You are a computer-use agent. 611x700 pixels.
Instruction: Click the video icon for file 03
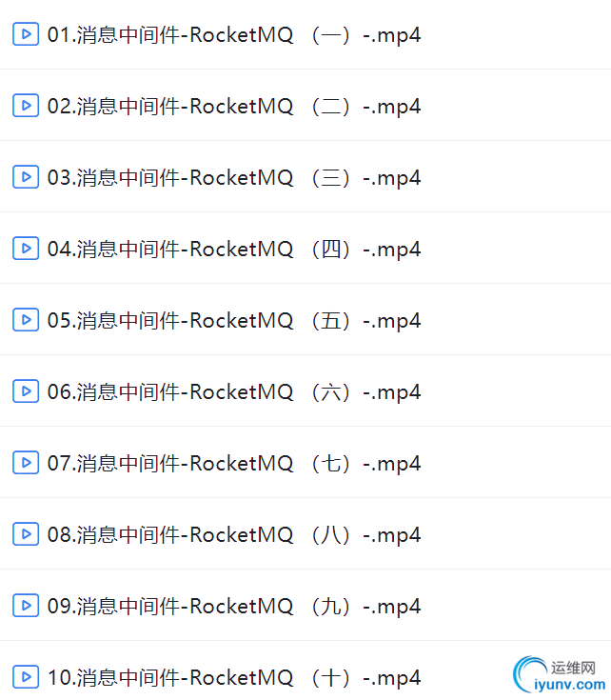pos(26,177)
